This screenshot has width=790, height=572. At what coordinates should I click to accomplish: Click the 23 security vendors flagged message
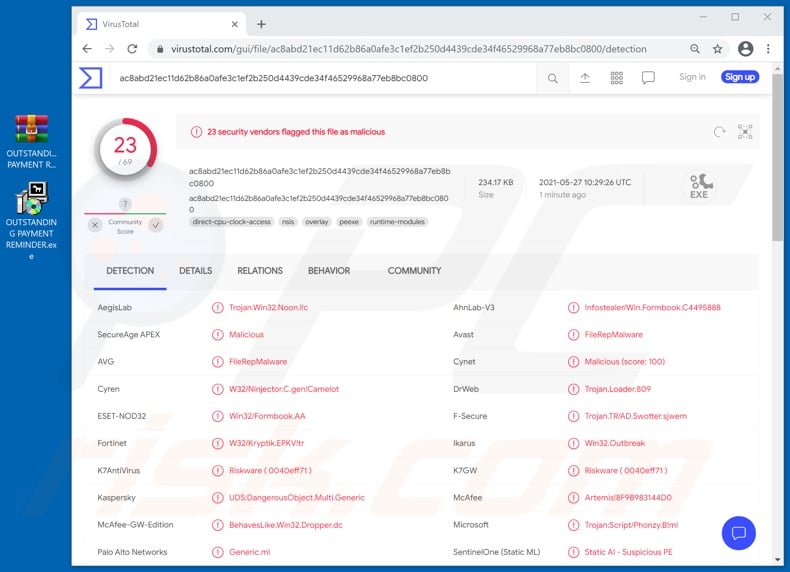(x=296, y=132)
